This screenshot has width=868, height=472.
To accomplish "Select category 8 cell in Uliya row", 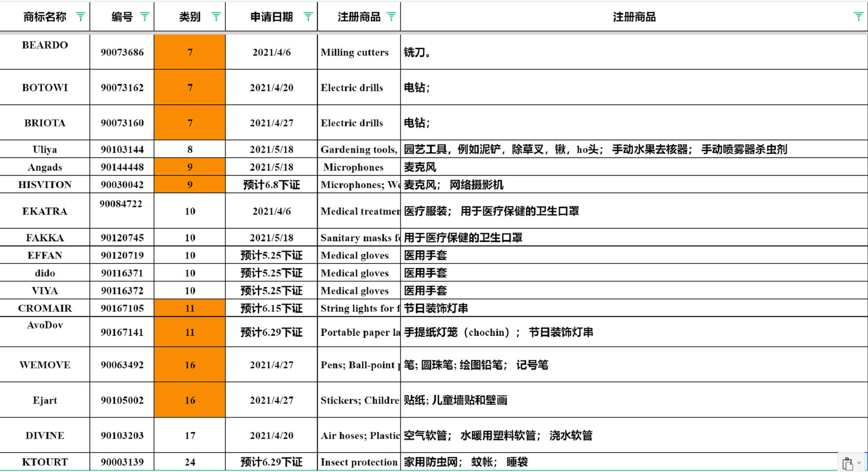I will click(x=190, y=149).
